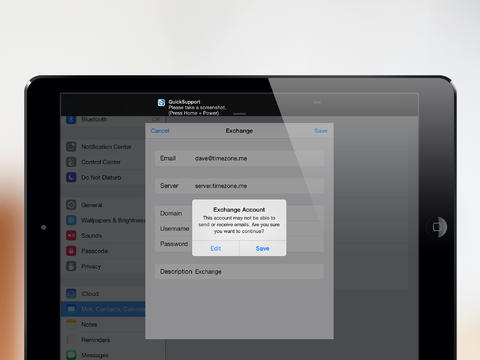Select Notification Center row label
This screenshot has width=480, height=360.
tap(106, 147)
